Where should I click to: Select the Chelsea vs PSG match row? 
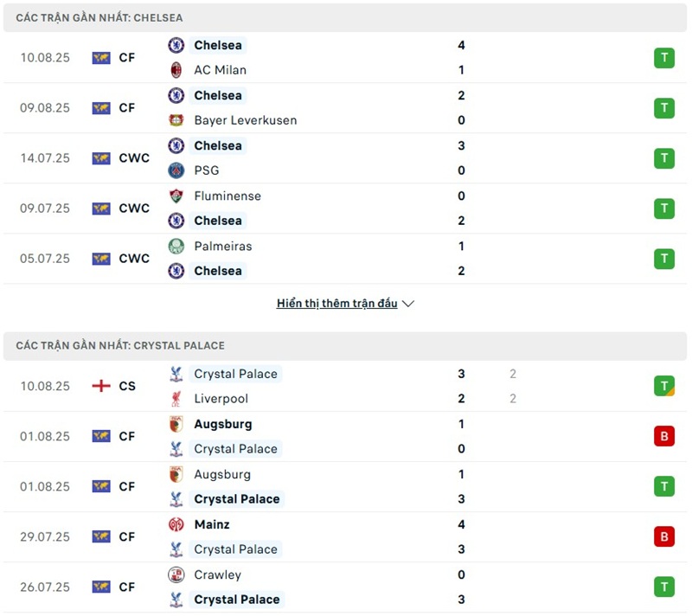346,158
